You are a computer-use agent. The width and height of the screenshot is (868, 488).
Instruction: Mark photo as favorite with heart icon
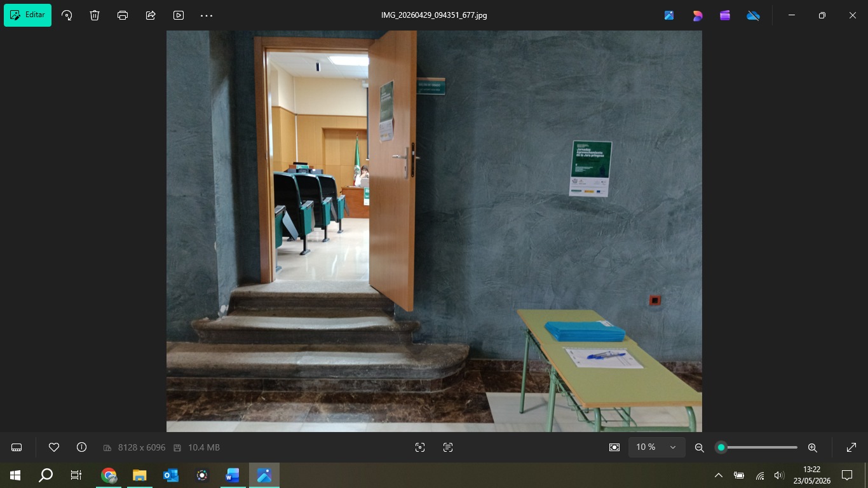(54, 447)
